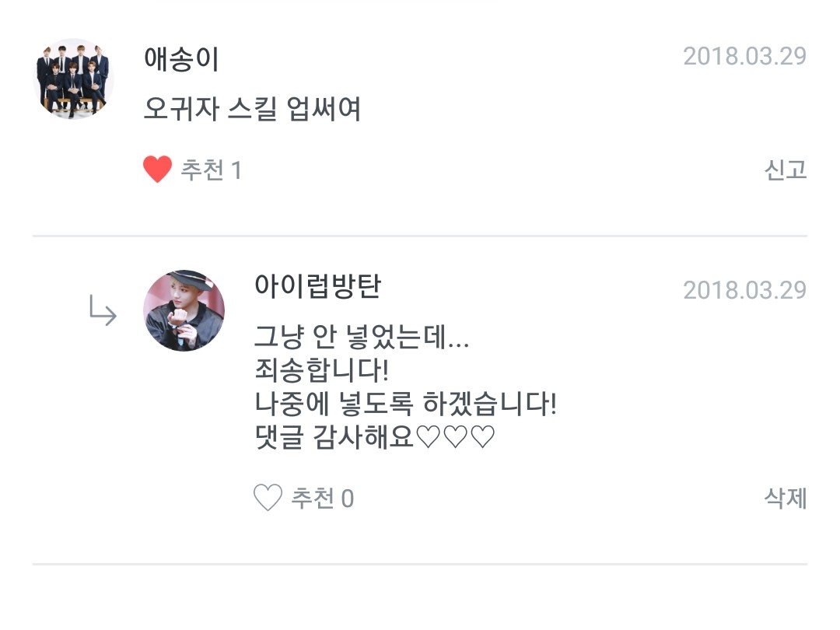840x630 pixels.
Task: Delete the reply using 삭제
Action: pos(785,498)
